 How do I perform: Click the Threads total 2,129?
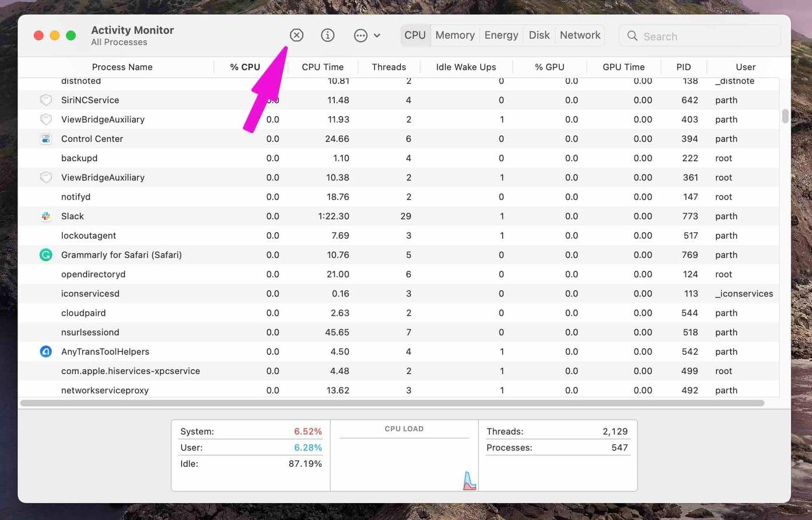(x=615, y=431)
